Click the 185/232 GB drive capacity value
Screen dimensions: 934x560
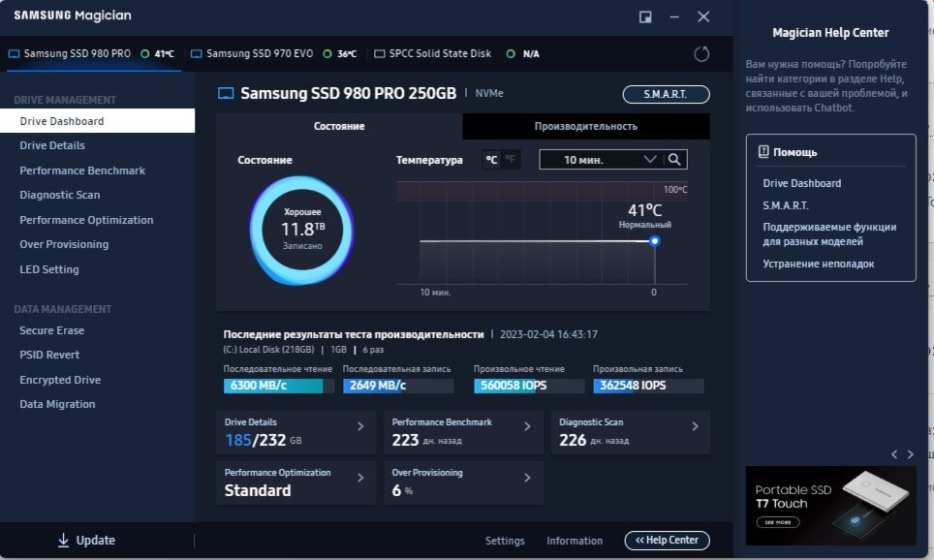coord(264,440)
